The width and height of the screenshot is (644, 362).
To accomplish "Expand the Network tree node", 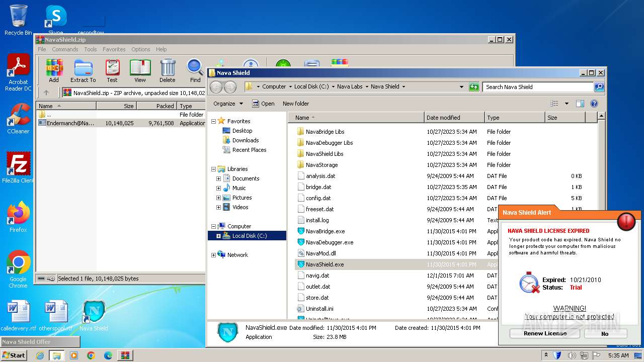I will pyautogui.click(x=213, y=255).
